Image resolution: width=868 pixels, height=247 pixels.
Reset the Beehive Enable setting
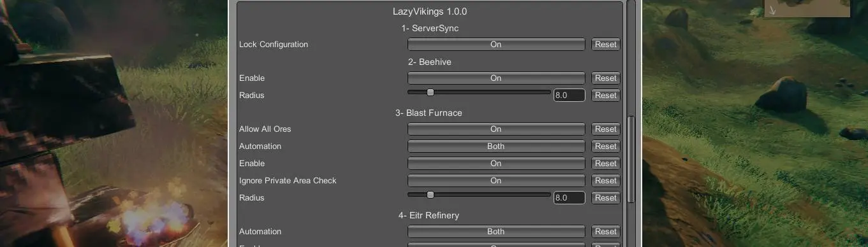[605, 78]
